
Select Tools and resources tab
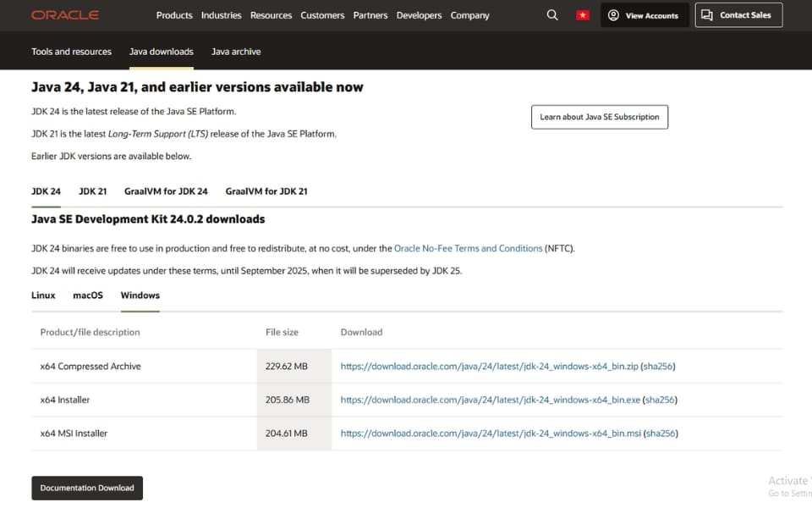(71, 52)
